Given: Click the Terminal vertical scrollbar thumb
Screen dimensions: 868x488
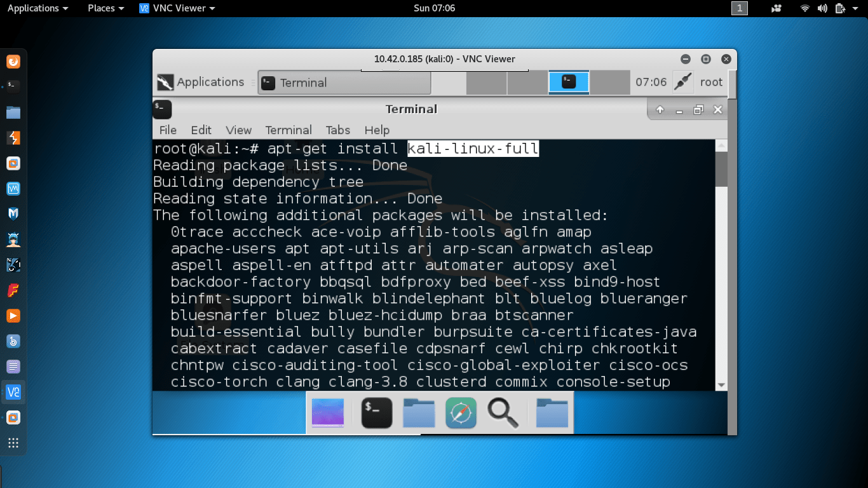Looking at the screenshot, I should coord(721,169).
